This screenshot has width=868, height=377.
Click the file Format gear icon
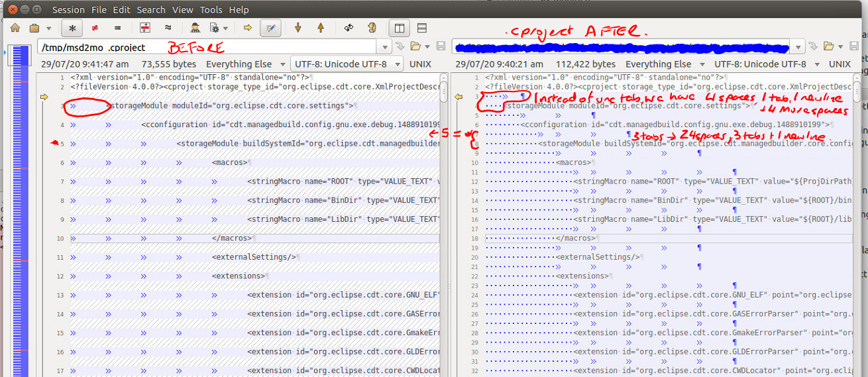click(x=214, y=28)
